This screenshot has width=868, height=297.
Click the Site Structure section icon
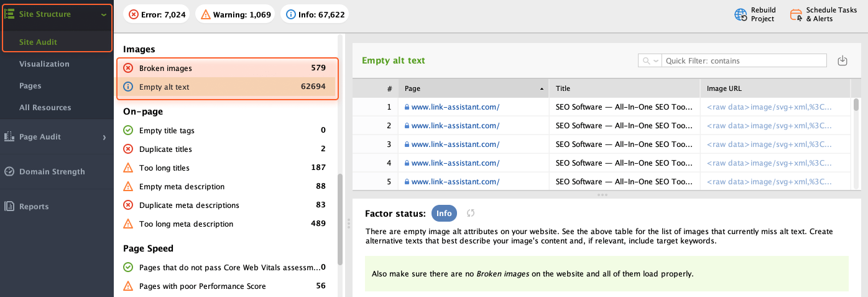tap(10, 14)
